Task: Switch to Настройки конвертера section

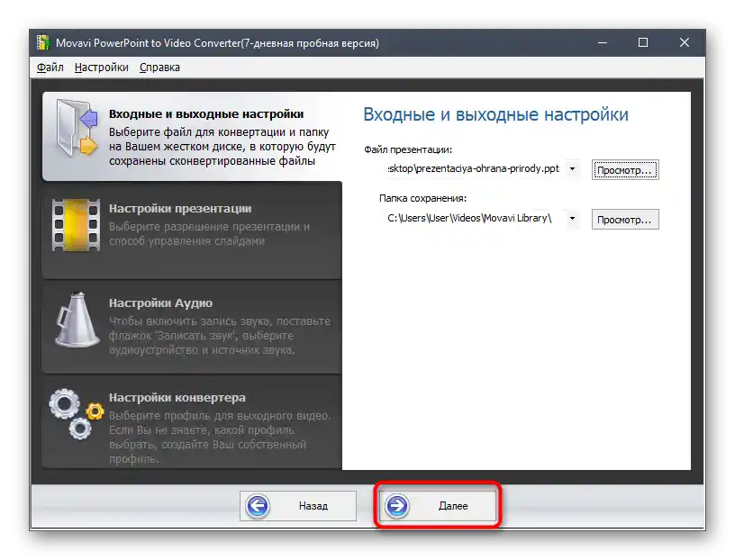Action: [192, 421]
